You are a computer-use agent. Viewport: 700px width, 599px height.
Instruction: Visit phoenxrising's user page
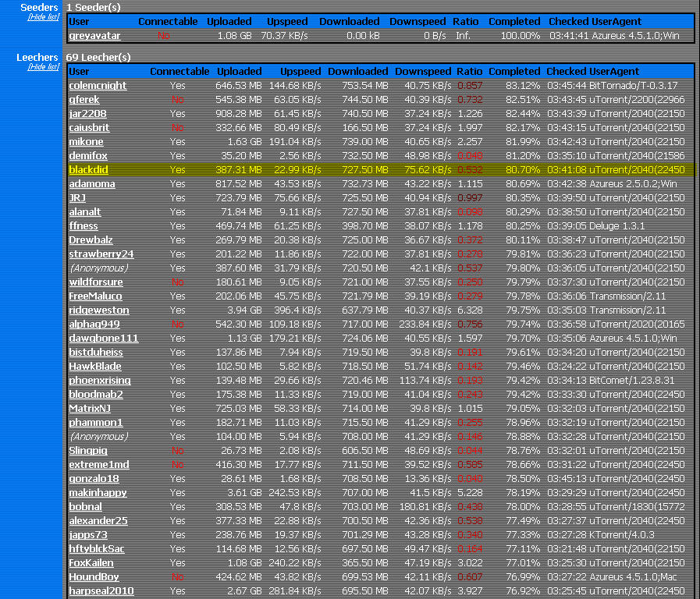tap(100, 381)
